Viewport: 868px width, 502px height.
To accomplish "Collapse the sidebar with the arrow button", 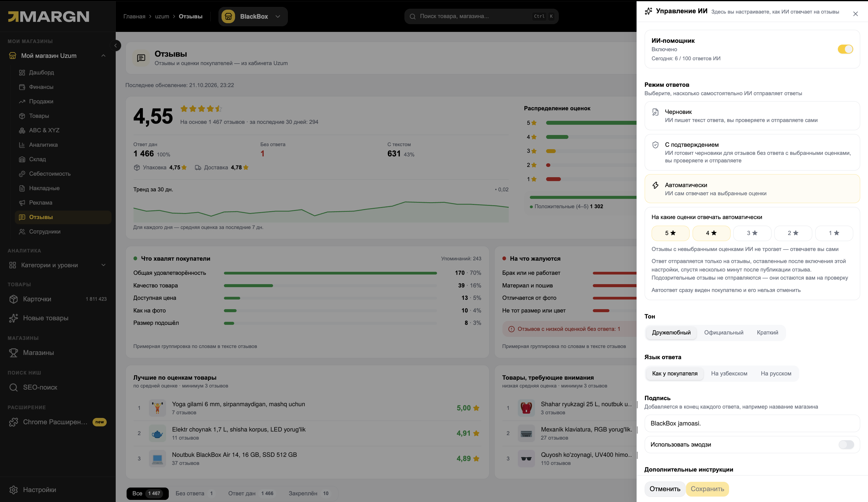I will tap(115, 45).
